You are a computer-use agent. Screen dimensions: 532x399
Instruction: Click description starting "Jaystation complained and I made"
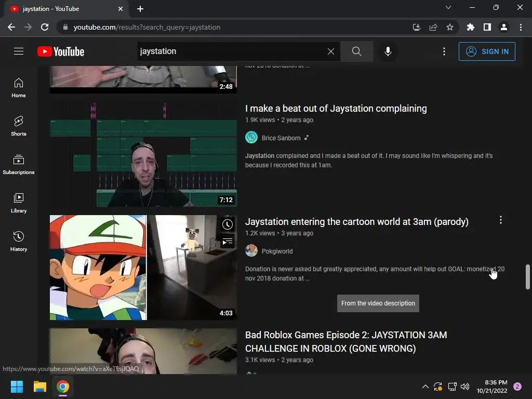point(369,161)
